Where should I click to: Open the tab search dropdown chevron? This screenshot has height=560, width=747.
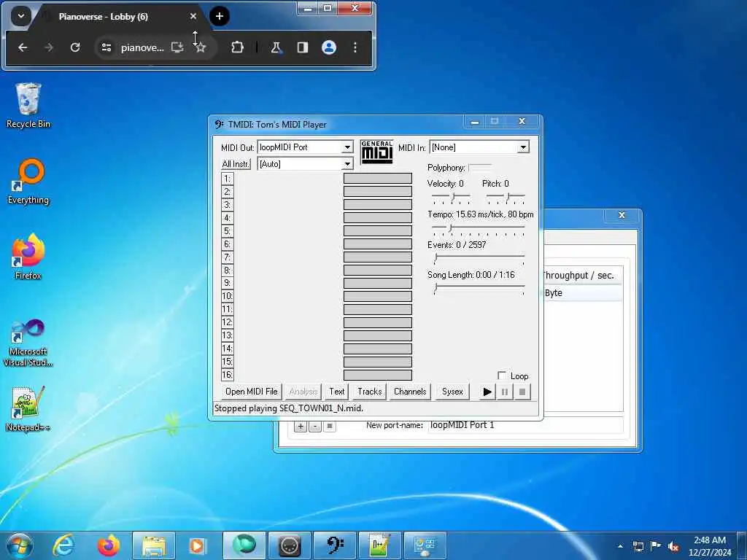click(21, 16)
